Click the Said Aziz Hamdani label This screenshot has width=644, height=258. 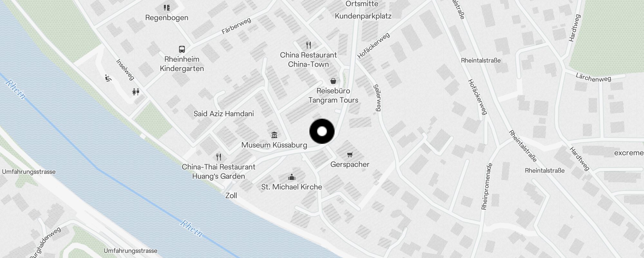224,114
